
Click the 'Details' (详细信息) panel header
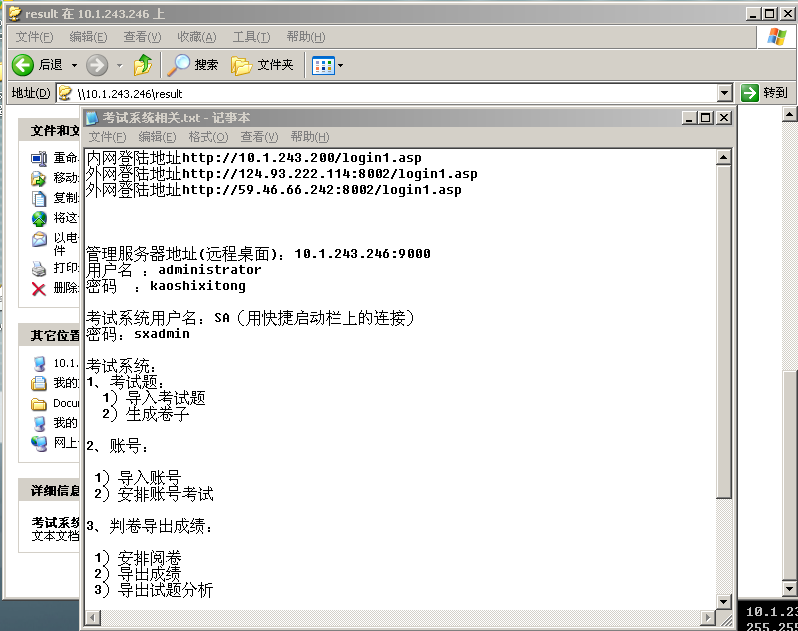[49, 491]
